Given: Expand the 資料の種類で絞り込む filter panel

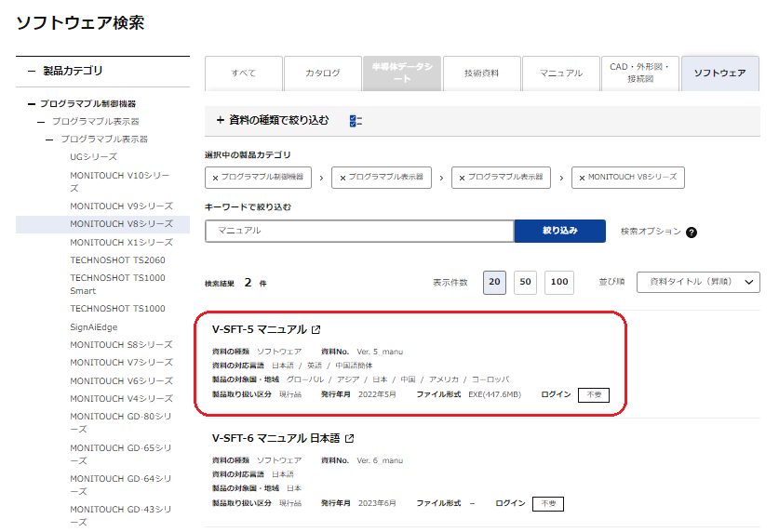Looking at the screenshot, I should coord(221,120).
